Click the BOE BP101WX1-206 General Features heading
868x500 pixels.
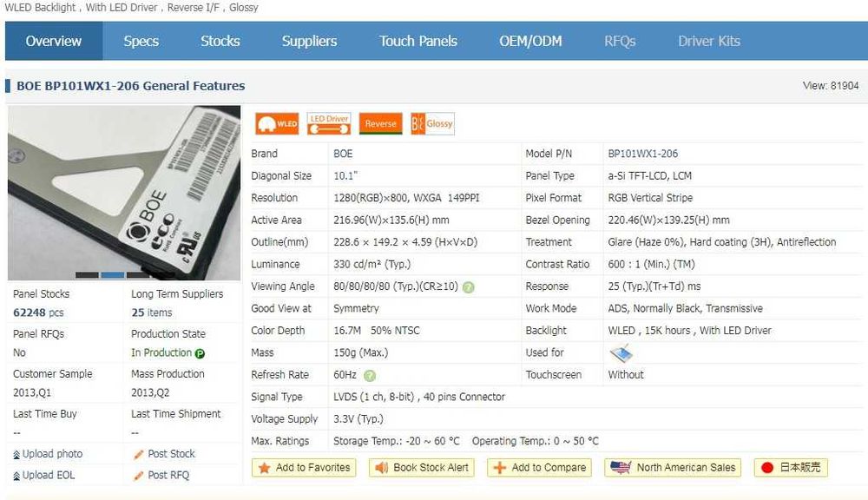pos(131,86)
